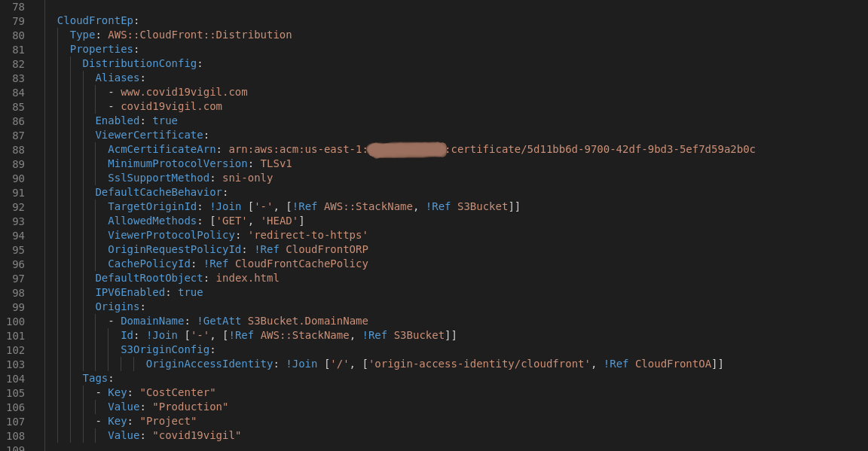868x451 pixels.
Task: Click the index.html default root object
Action: pyautogui.click(x=247, y=279)
